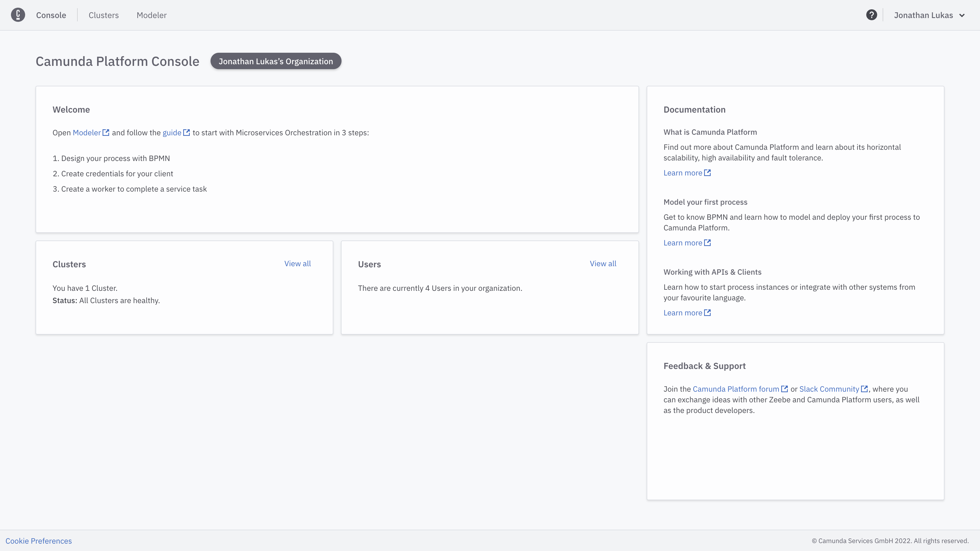Viewport: 980px width, 551px height.
Task: Click external icon after Slack Community
Action: 864,389
